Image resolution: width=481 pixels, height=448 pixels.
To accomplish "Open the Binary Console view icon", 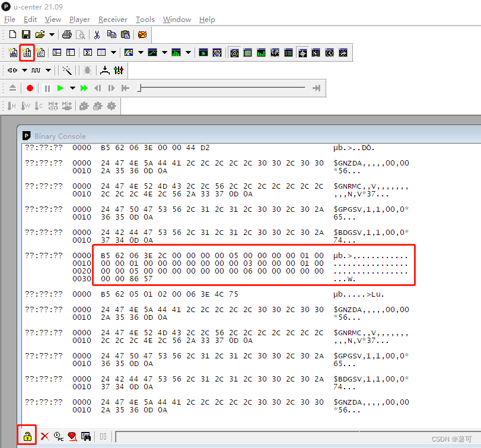I will [x=27, y=53].
